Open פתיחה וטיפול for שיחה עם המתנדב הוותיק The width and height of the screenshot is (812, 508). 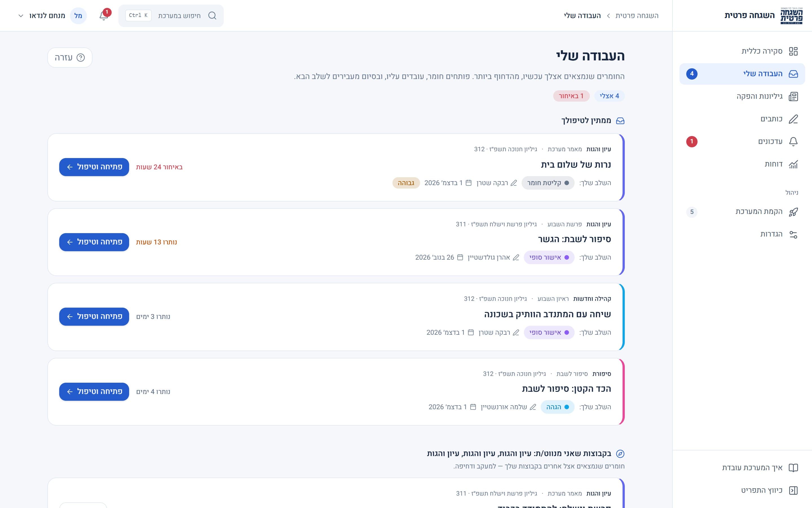point(94,316)
